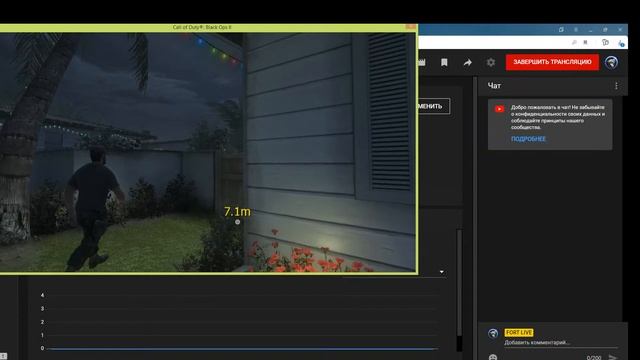The height and width of the screenshot is (360, 640).
Task: Click the partly hidden 'МЕНИТЬ' button
Action: tap(434, 106)
